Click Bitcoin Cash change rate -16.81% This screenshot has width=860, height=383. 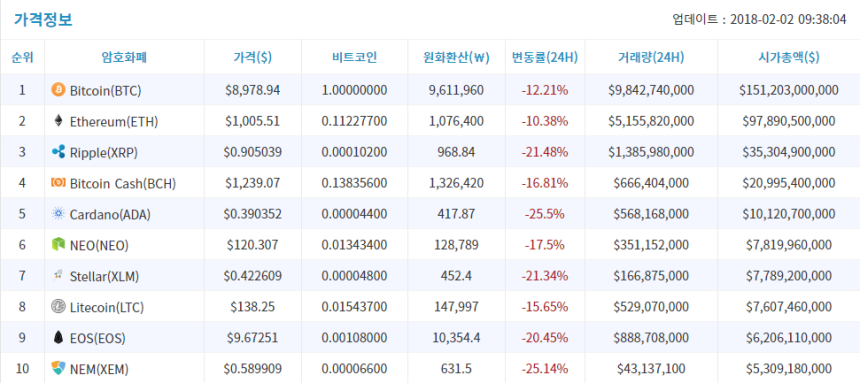click(x=545, y=183)
